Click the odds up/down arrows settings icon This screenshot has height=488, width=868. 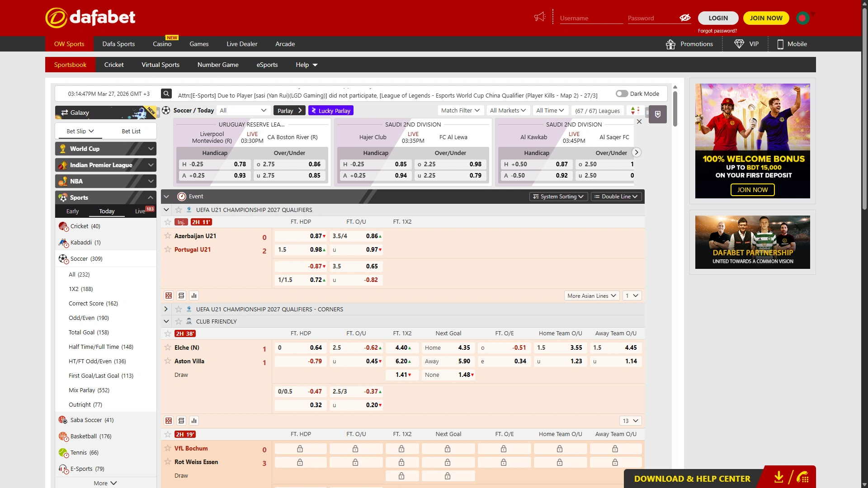pos(635,111)
